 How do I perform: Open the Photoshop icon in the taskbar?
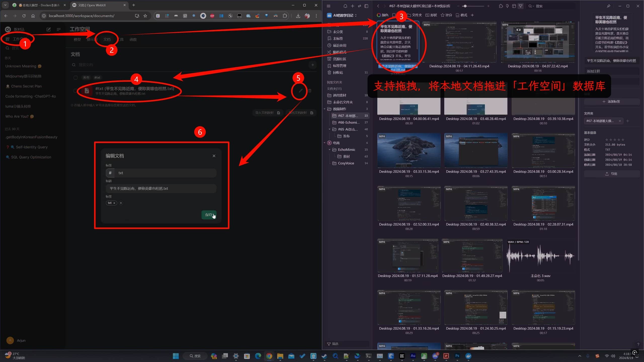pyautogui.click(x=457, y=356)
